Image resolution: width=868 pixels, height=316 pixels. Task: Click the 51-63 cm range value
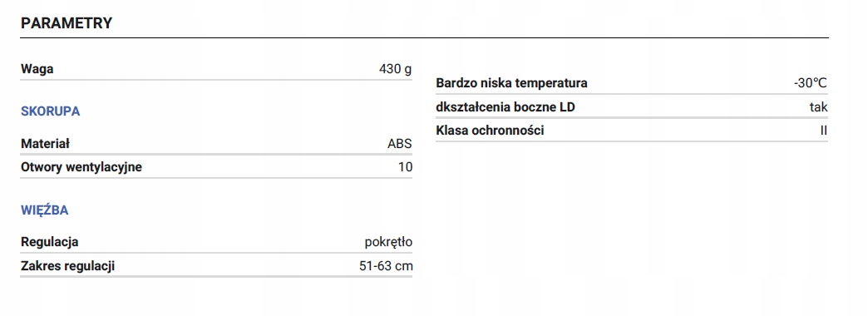point(386,266)
